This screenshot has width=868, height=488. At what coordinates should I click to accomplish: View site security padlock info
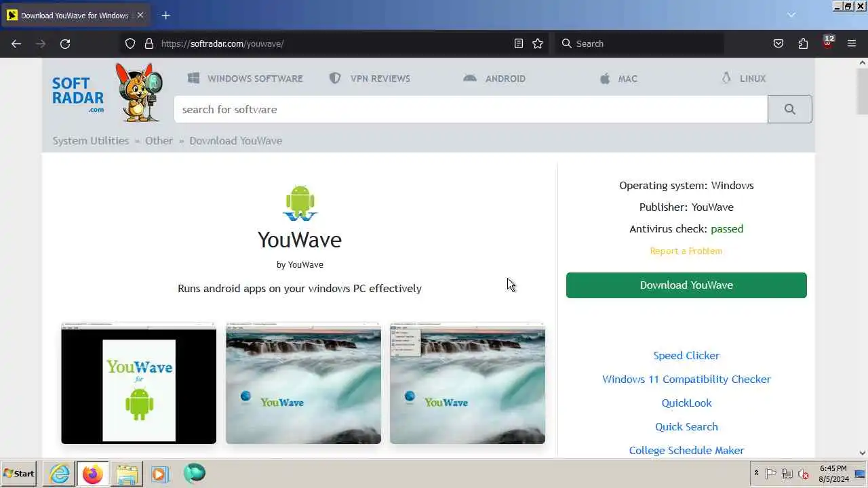tap(149, 43)
